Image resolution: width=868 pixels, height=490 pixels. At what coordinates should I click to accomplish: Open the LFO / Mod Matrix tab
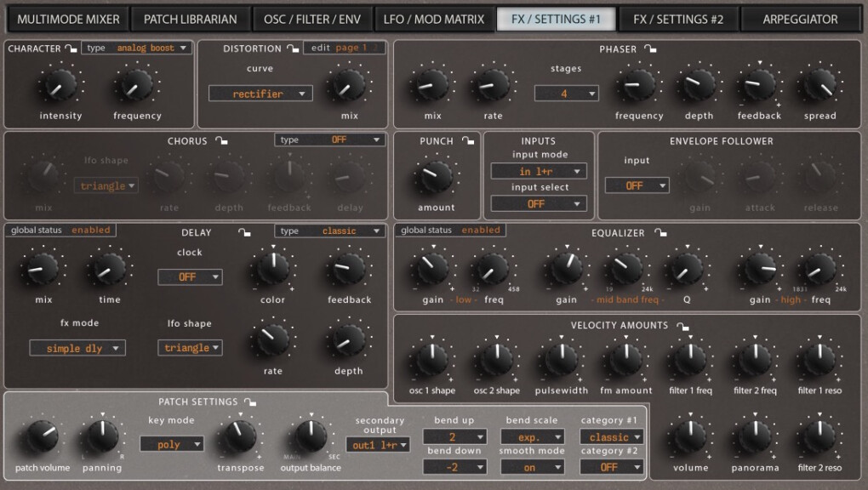(x=434, y=20)
